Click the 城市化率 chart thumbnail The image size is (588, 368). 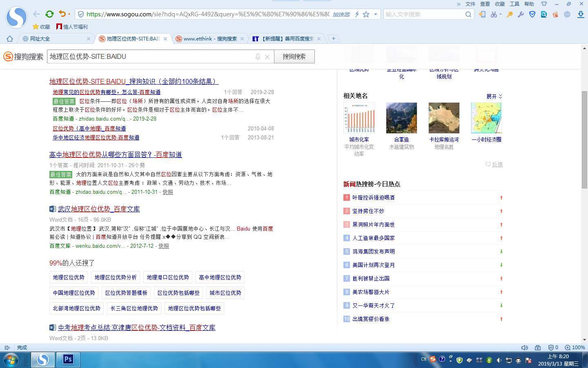[x=359, y=118]
